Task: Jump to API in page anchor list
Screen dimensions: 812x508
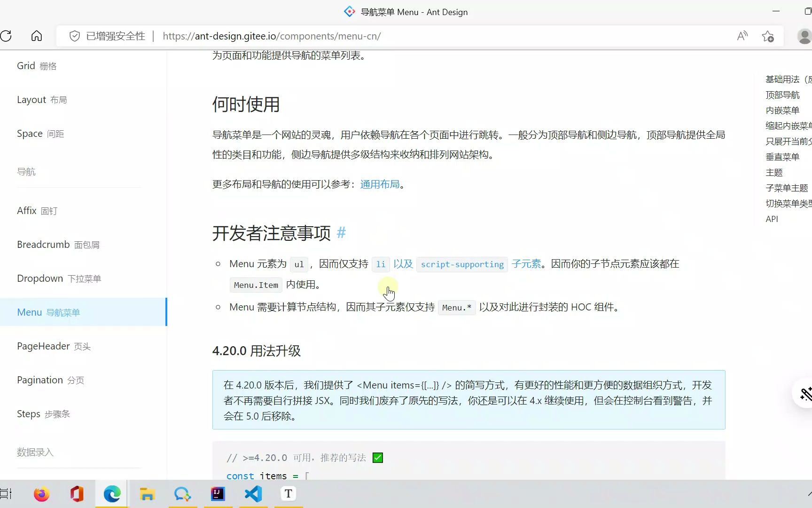Action: (x=772, y=219)
